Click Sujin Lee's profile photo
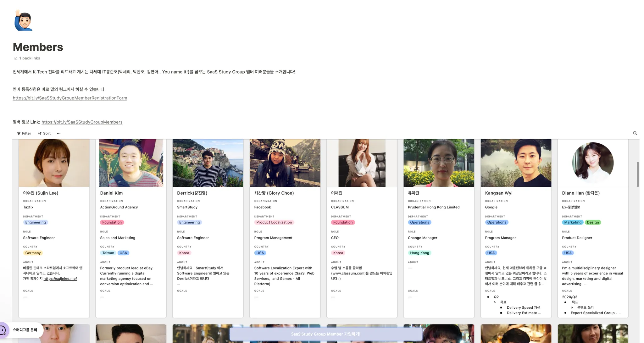644x343 pixels. pos(54,163)
